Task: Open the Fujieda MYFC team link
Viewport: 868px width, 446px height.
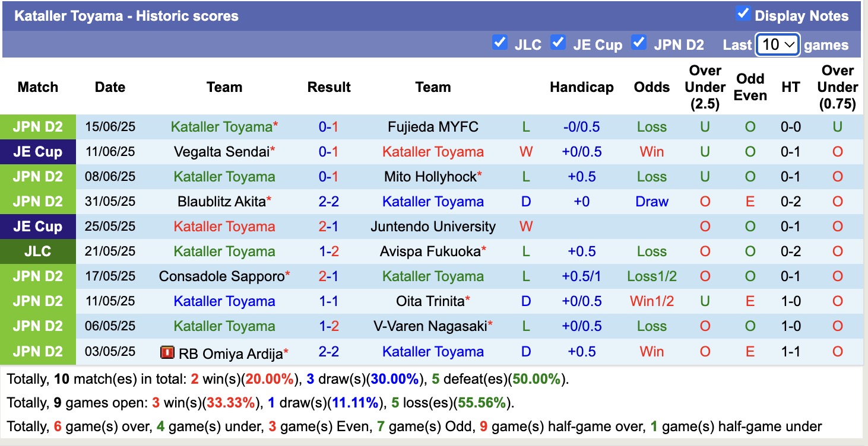Action: tap(433, 127)
